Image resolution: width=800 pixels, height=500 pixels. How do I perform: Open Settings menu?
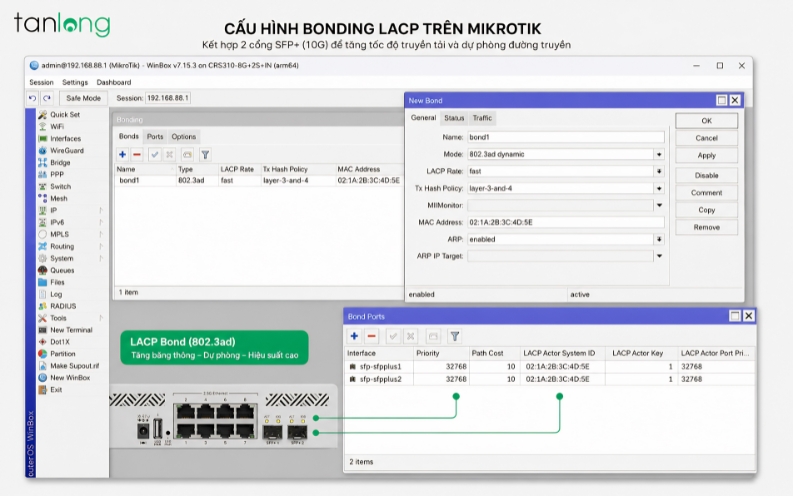click(x=76, y=83)
